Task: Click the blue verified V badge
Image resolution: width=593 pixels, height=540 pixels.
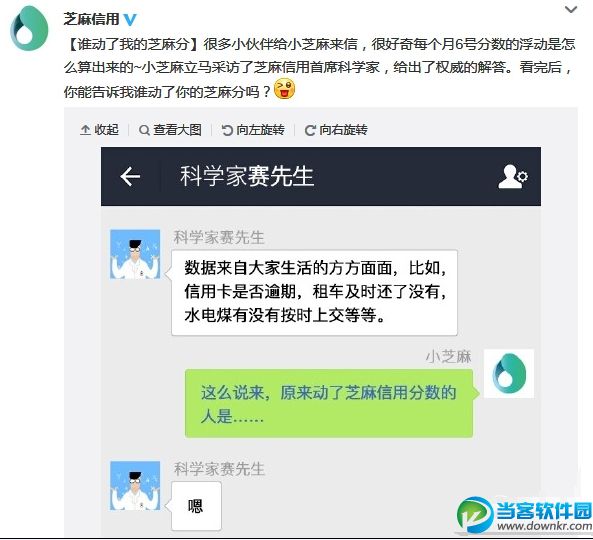Action: tap(130, 19)
